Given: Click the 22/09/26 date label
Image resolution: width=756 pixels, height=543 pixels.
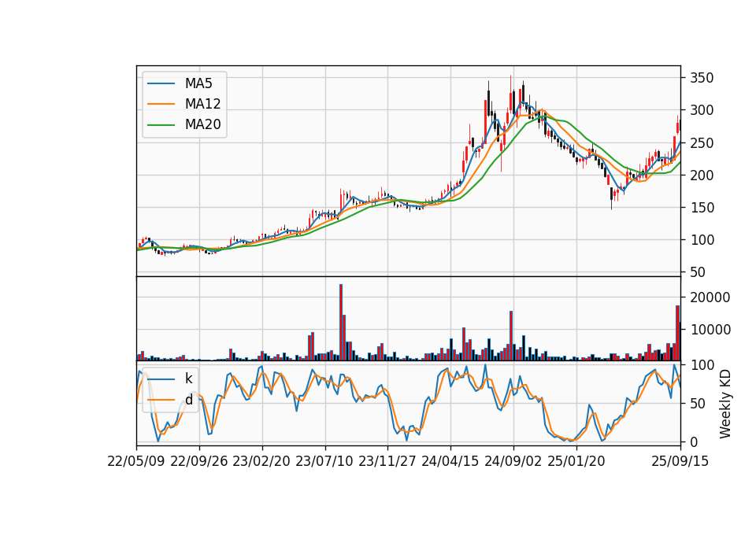Looking at the screenshot, I should (x=199, y=461).
